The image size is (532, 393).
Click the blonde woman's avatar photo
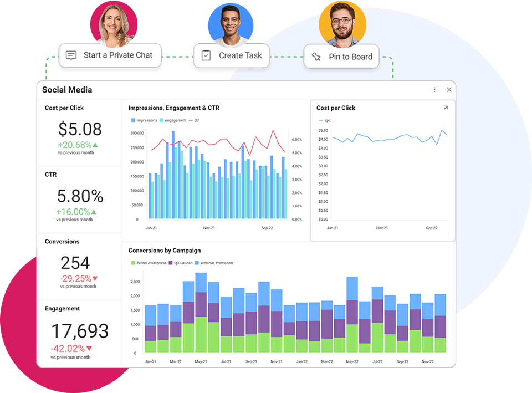click(x=114, y=24)
